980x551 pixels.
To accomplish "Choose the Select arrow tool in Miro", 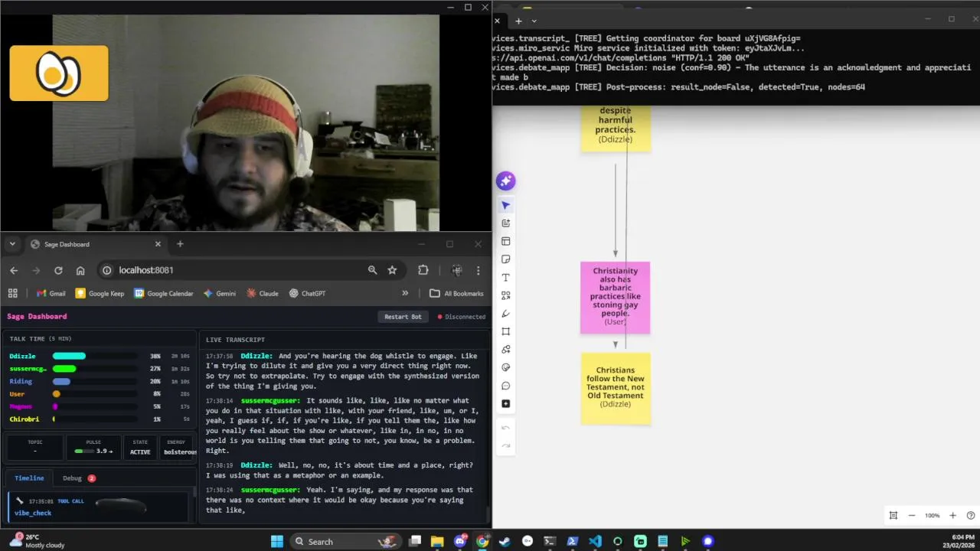I will [505, 205].
